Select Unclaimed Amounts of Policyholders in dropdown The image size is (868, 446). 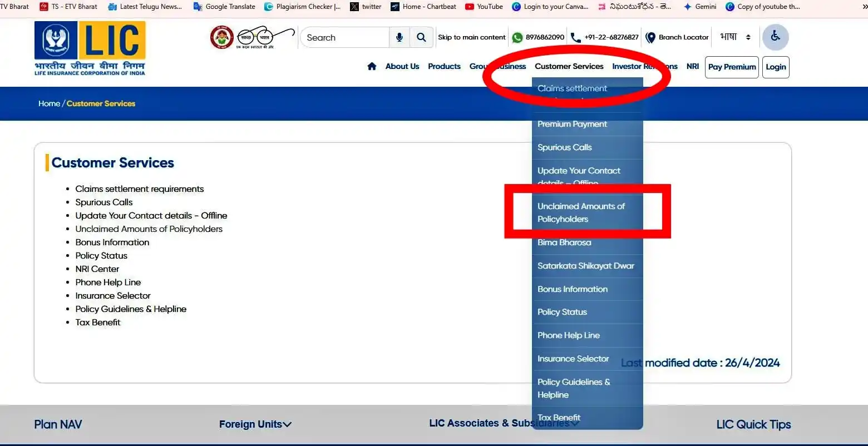[587, 212]
